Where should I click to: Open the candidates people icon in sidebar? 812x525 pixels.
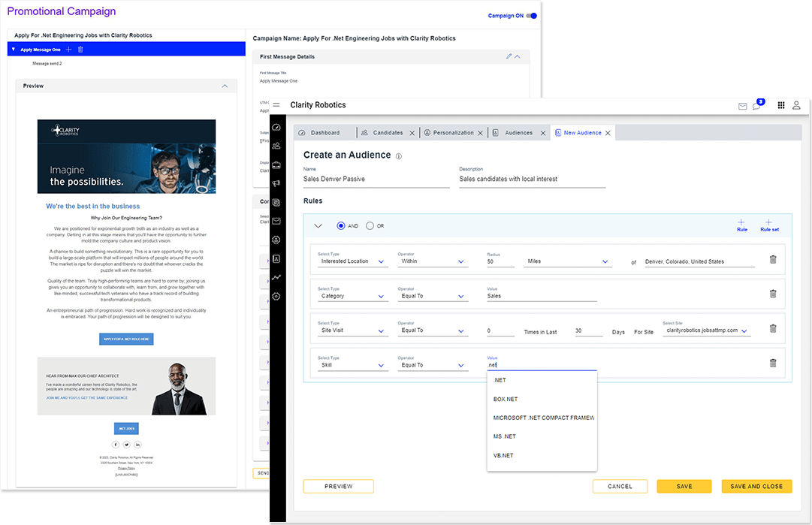click(276, 146)
